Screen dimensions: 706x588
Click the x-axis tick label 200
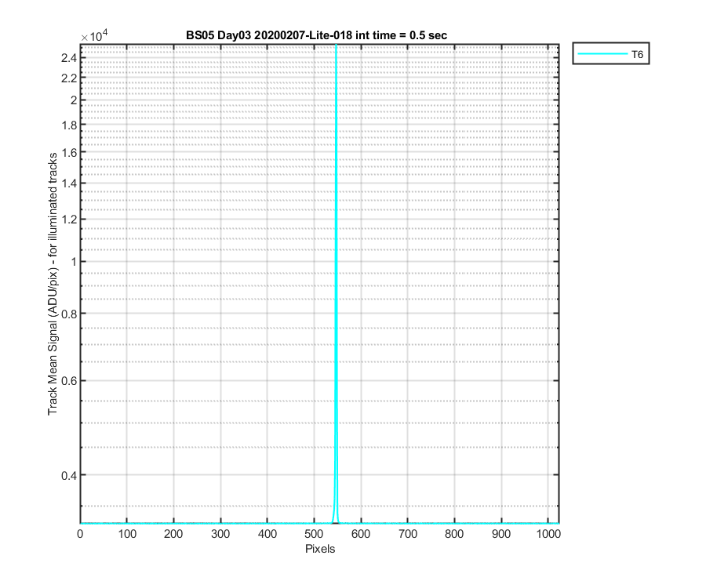pos(173,534)
